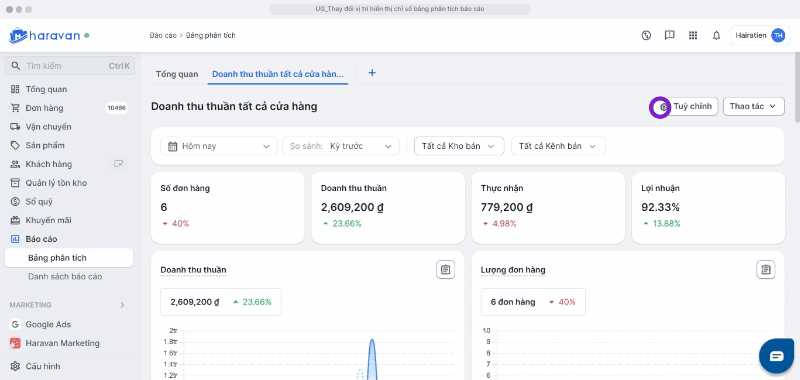Expand the Tất cả Kho bán filter
This screenshot has height=380, width=800.
[x=459, y=146]
